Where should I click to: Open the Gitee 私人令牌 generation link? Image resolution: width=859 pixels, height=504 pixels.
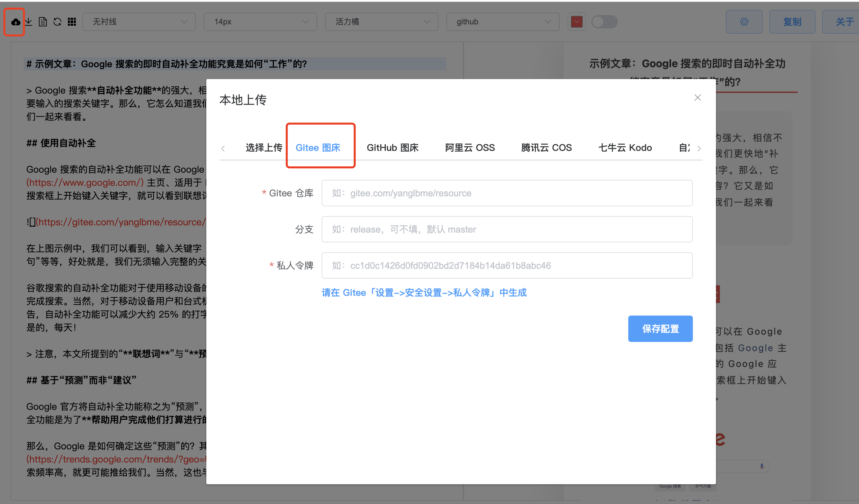[424, 293]
